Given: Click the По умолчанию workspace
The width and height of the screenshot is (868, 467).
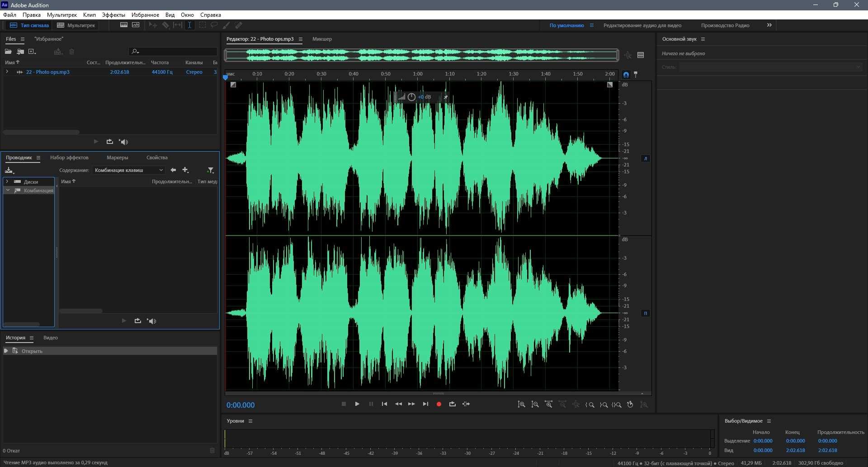Looking at the screenshot, I should 566,25.
